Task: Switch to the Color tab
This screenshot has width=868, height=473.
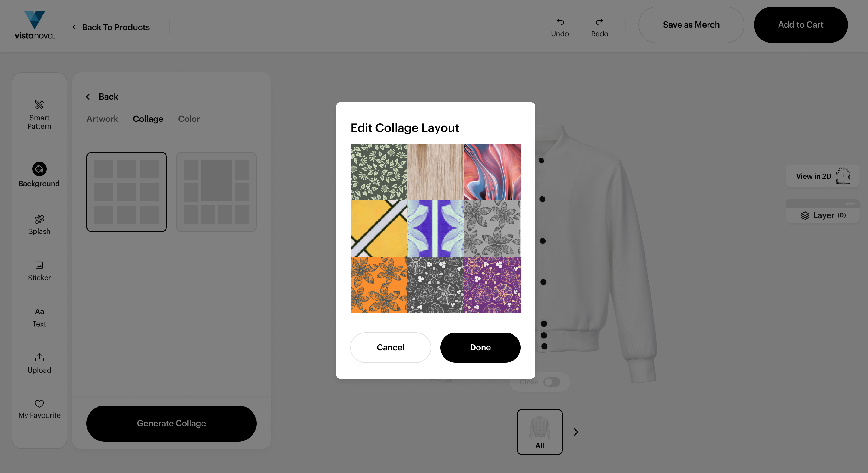Action: pyautogui.click(x=189, y=119)
